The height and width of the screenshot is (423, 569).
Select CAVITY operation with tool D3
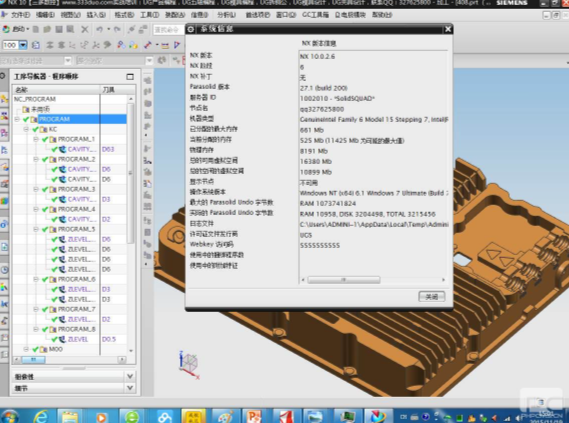[82, 199]
